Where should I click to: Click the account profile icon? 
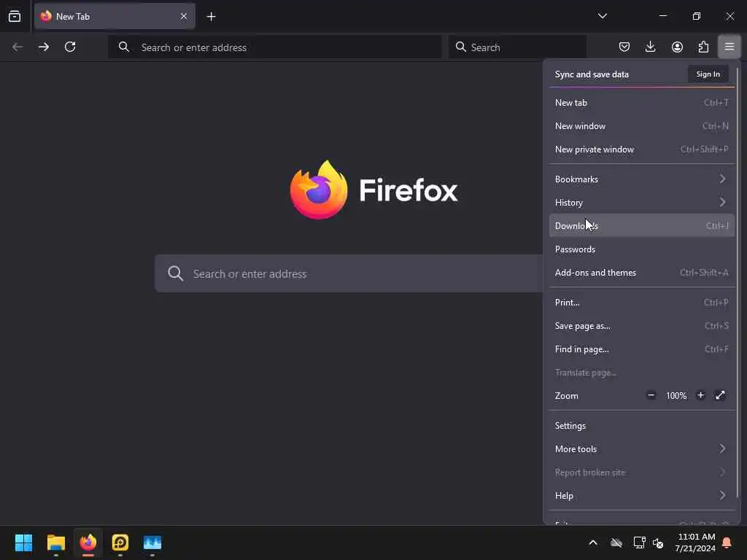coord(677,47)
